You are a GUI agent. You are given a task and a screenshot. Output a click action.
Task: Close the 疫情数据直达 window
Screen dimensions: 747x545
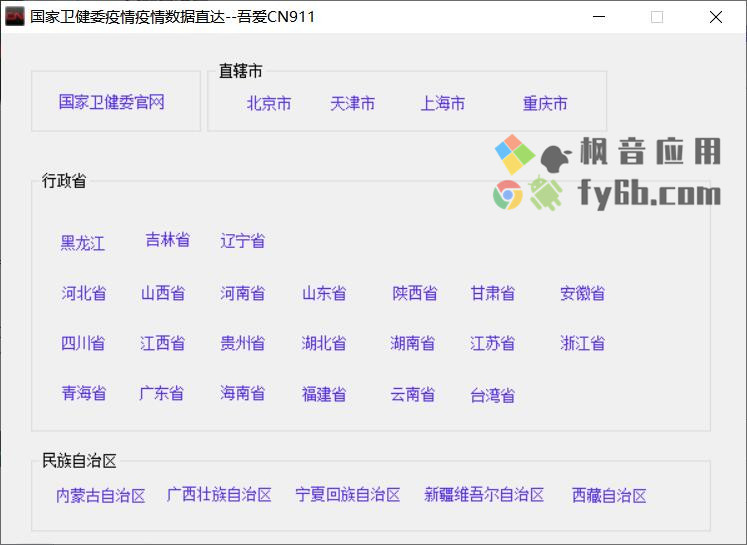point(716,17)
